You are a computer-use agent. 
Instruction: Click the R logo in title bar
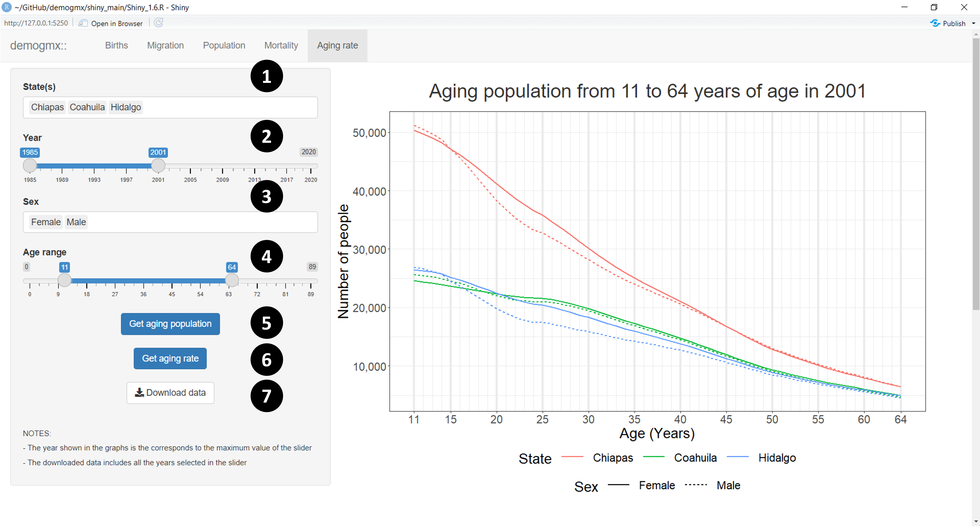point(6,7)
